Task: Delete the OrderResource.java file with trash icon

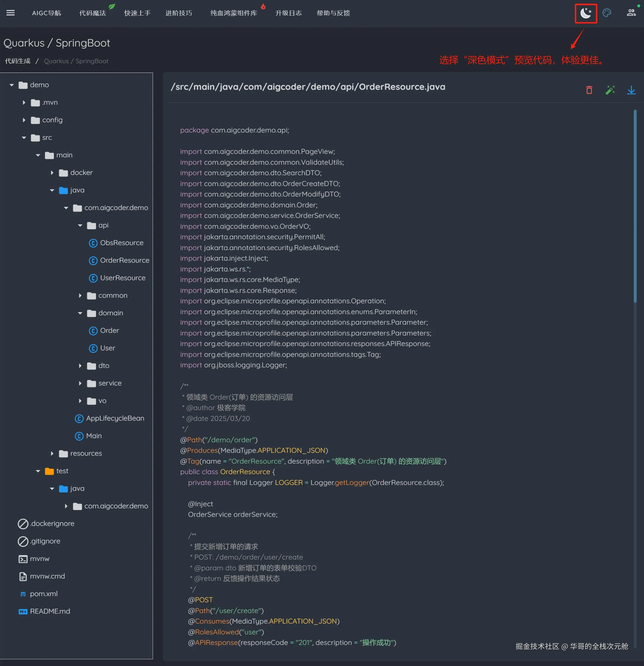Action: coord(589,90)
